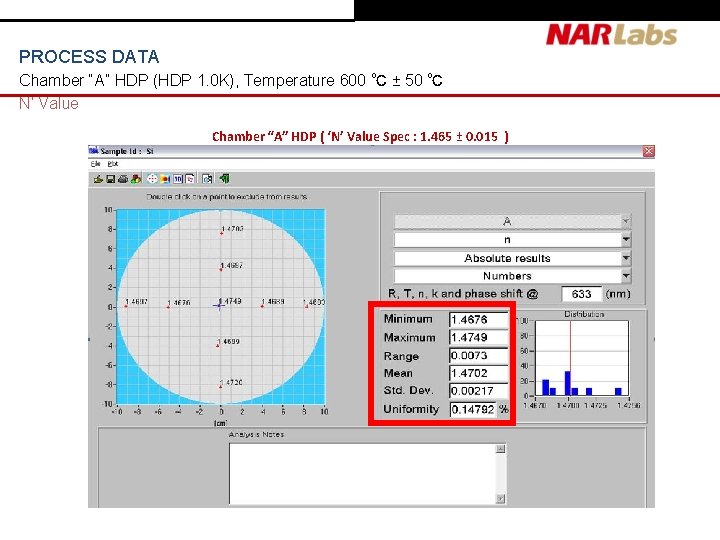Click the Std. Dev. field 0.00217
Screen dimensions: 720x540
tap(478, 391)
